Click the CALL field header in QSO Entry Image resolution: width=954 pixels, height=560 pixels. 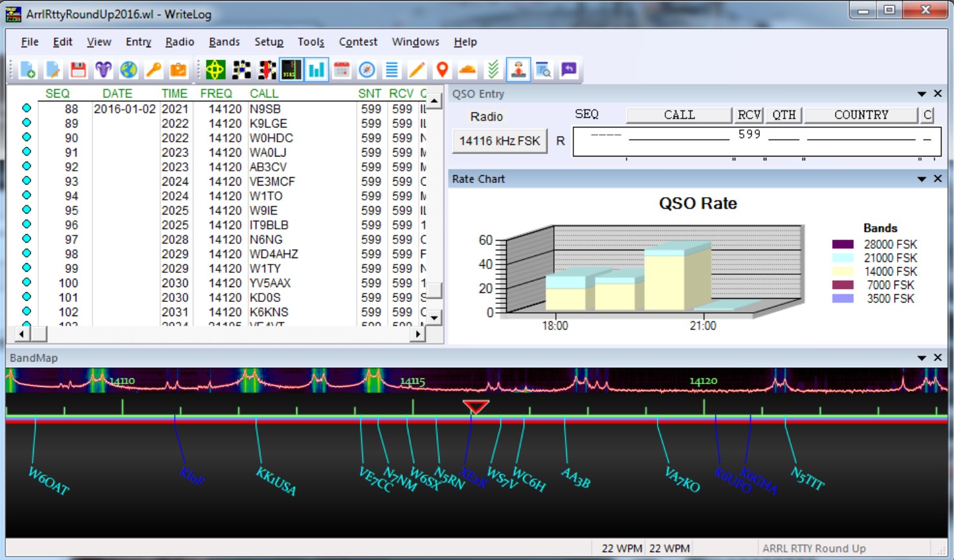coord(680,115)
